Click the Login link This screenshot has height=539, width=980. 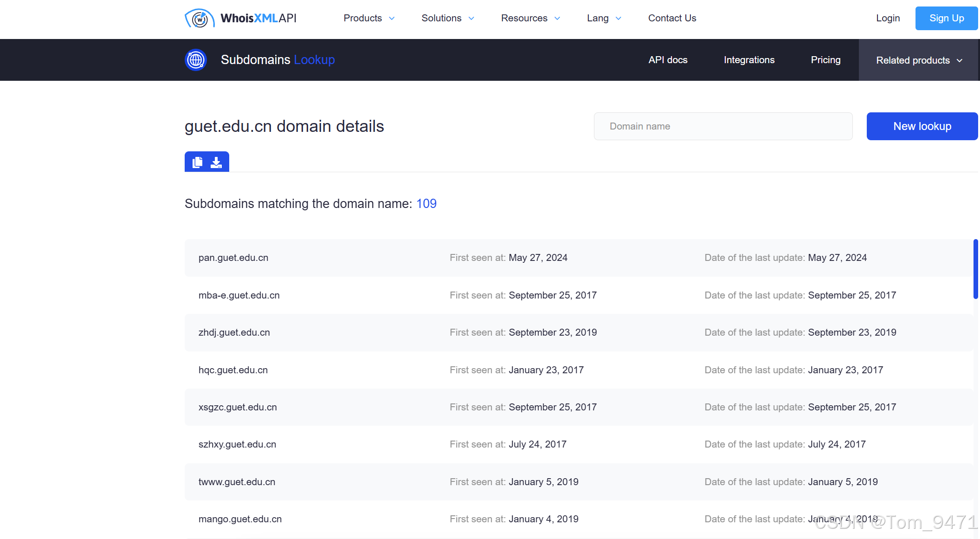click(888, 18)
